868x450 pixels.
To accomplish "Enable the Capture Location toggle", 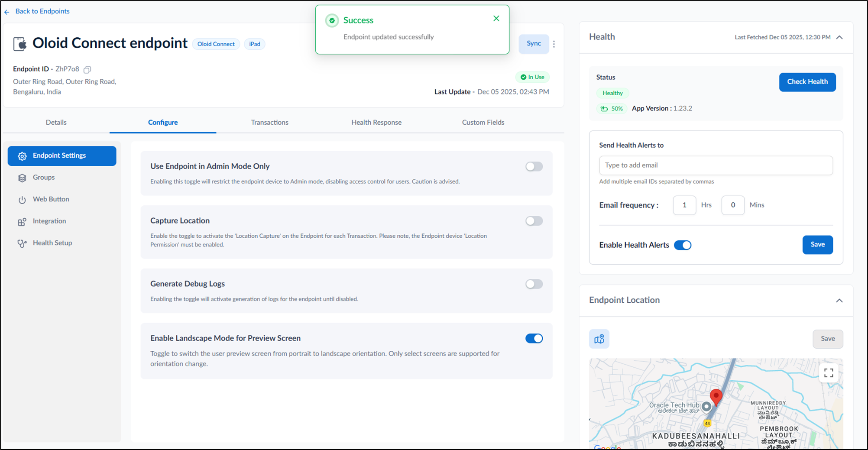I will (x=534, y=221).
